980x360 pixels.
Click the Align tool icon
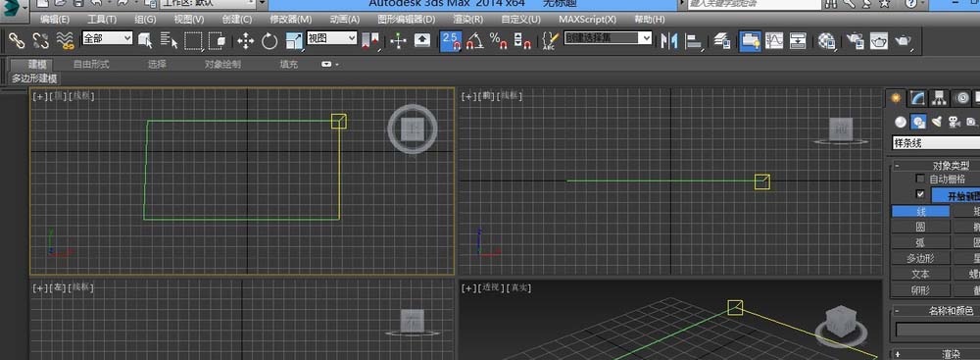(x=694, y=41)
